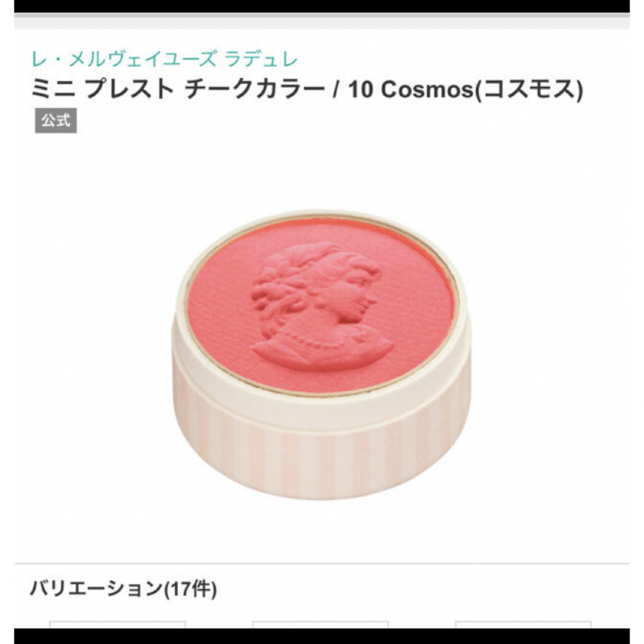Screen dimensions: 644x644
Task: Click the black bar at the bottom edge
Action: click(321, 636)
